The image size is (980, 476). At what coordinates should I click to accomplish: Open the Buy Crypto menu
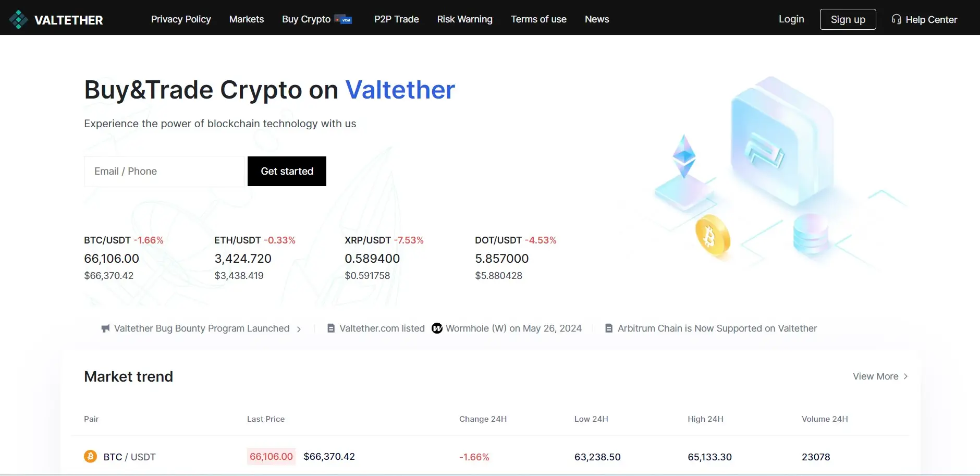(x=307, y=19)
